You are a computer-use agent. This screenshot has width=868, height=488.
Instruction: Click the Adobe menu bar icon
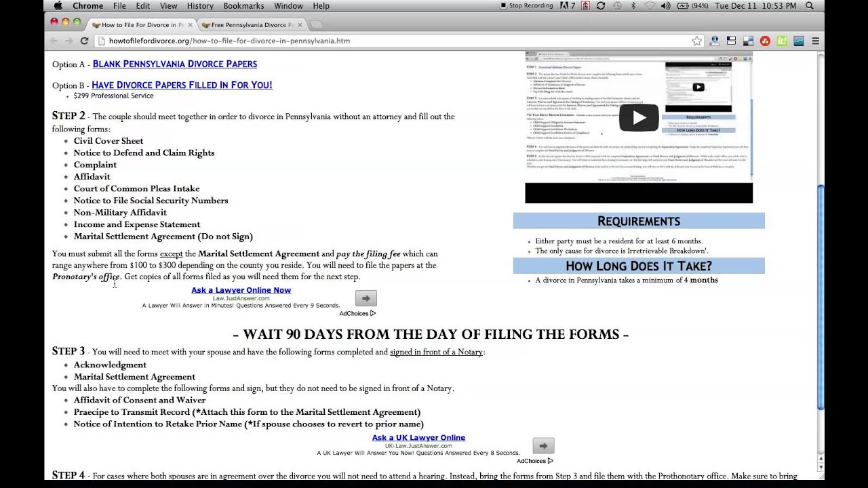568,5
